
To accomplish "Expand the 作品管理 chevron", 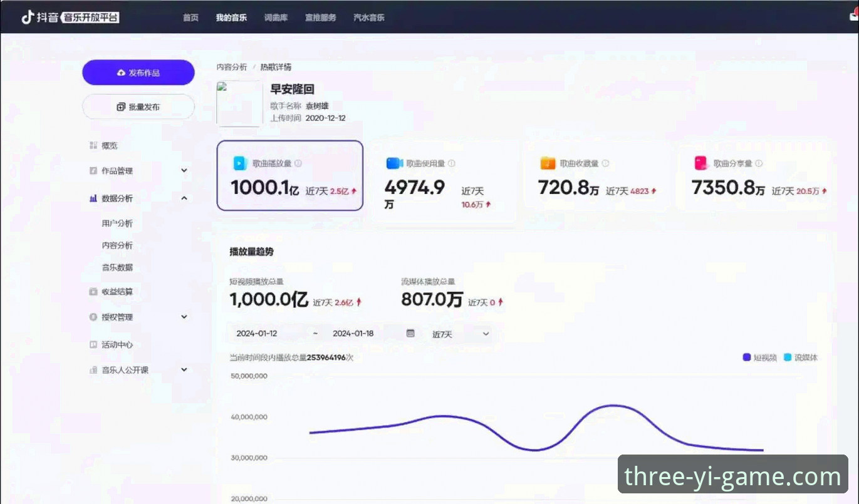I will [184, 170].
